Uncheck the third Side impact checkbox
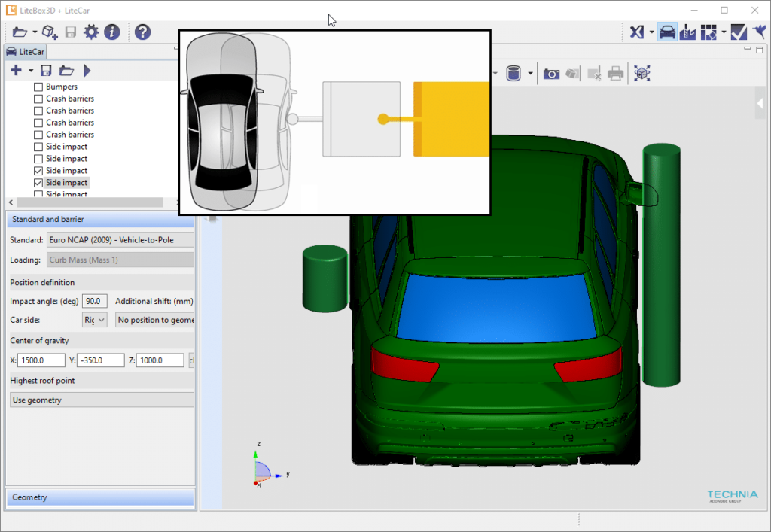This screenshot has width=771, height=532. (x=38, y=171)
